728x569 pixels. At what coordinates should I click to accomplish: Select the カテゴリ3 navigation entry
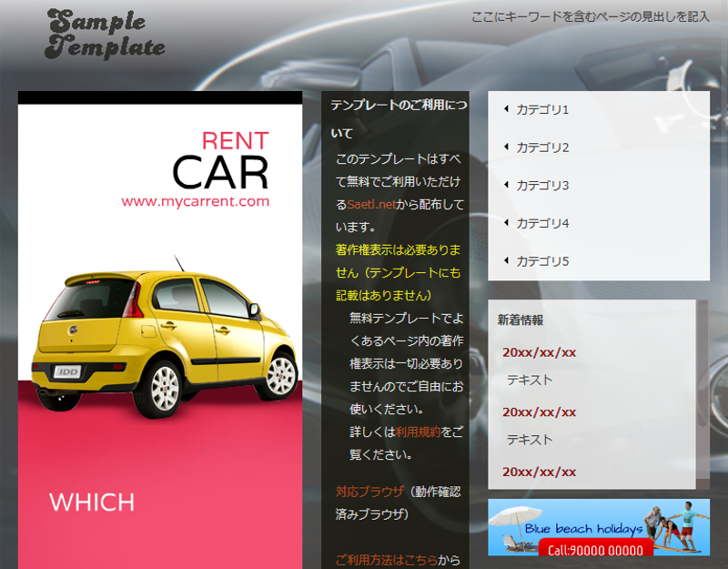coord(541,185)
